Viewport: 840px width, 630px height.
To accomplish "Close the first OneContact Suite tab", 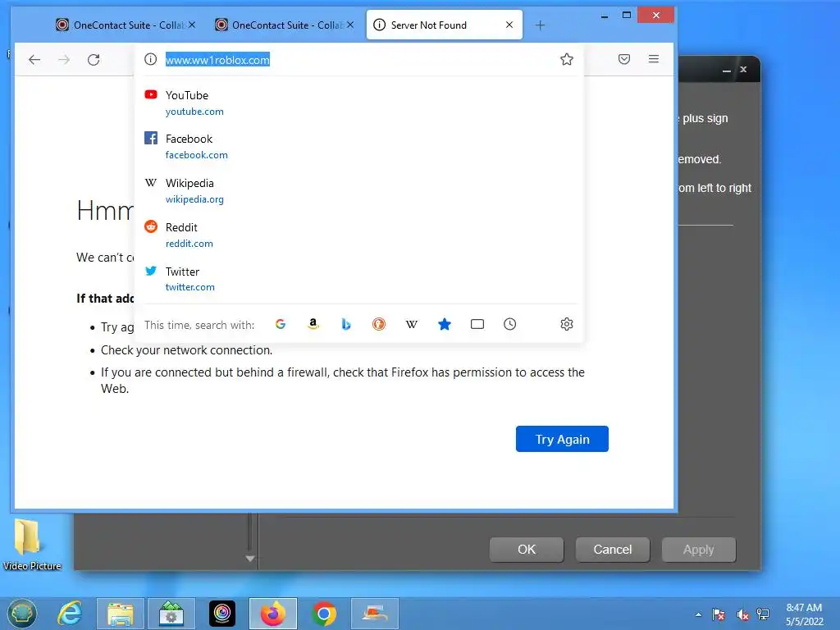I will [192, 25].
